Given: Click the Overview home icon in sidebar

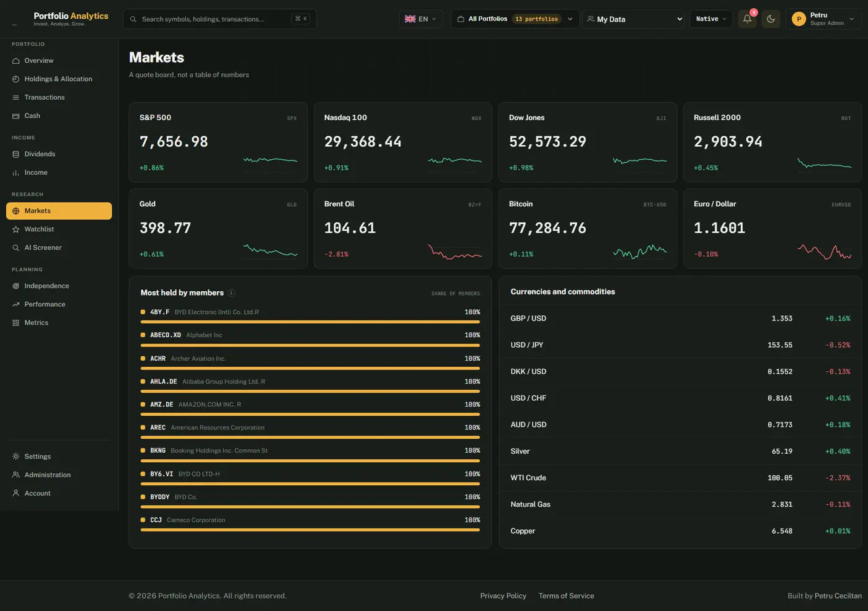Looking at the screenshot, I should point(16,61).
